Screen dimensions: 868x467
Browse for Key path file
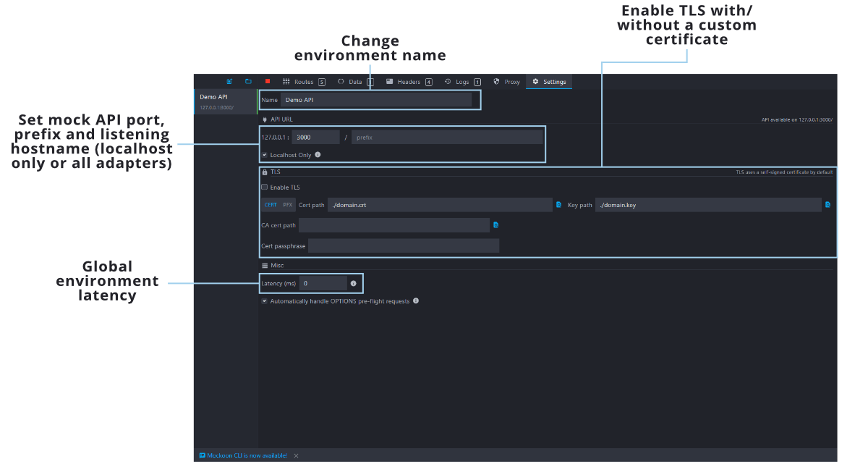pos(827,205)
